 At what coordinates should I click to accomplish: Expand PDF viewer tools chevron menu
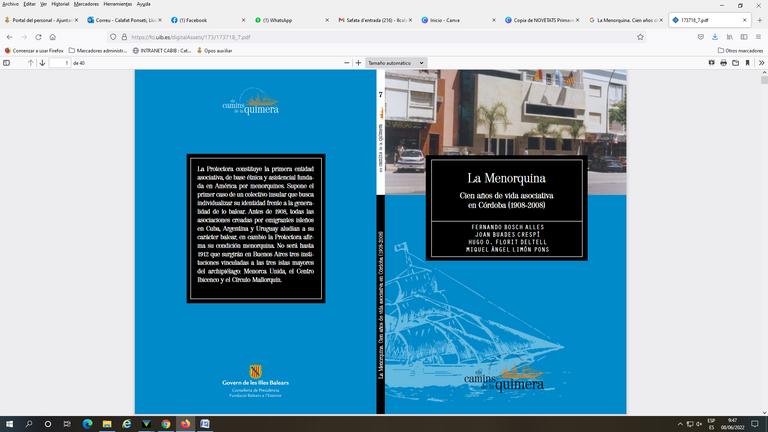[762, 63]
